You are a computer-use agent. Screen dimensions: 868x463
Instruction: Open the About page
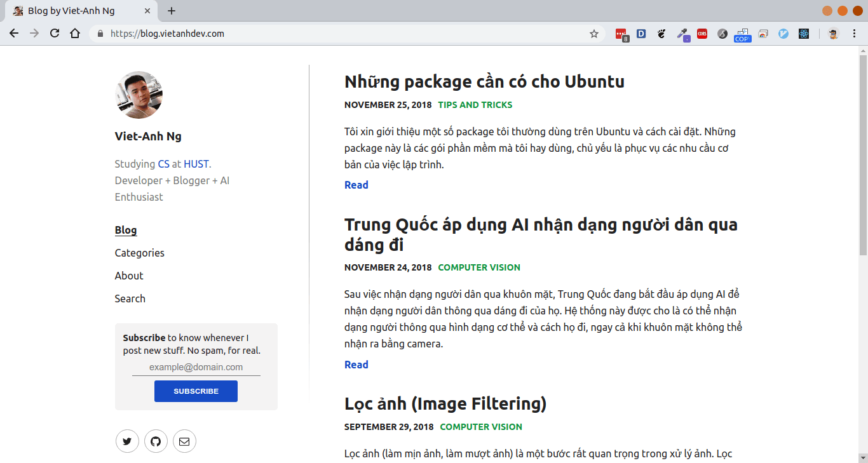click(129, 276)
